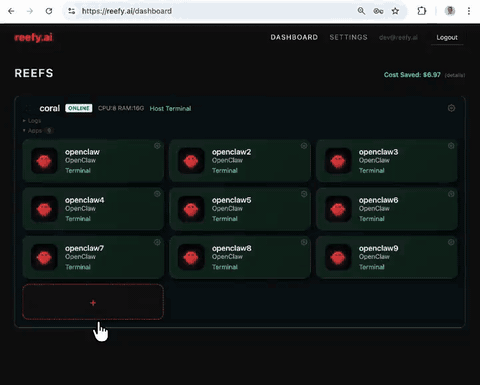Open Cost Saved details link
The image size is (480, 385).
(455, 75)
